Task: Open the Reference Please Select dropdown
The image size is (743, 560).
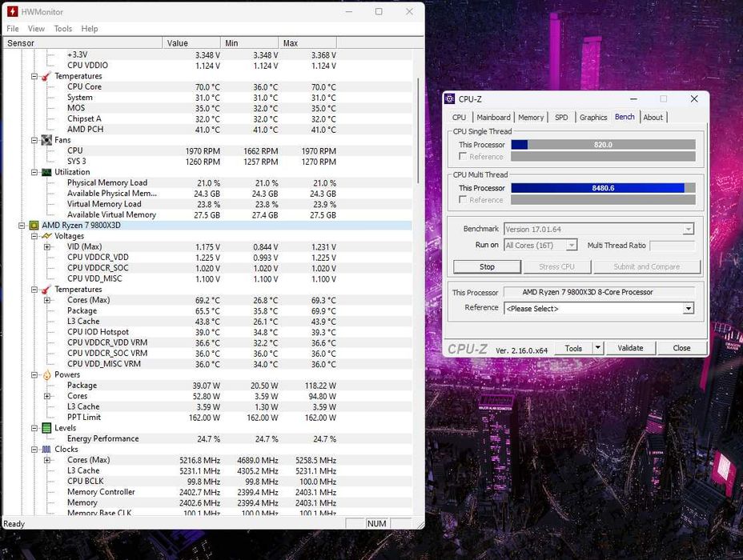Action: coord(688,308)
